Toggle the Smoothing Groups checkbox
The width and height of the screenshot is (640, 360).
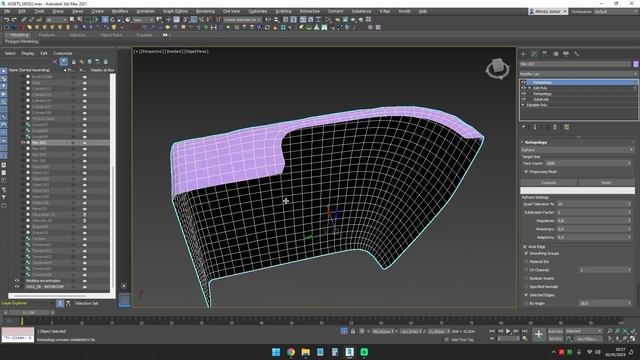526,253
